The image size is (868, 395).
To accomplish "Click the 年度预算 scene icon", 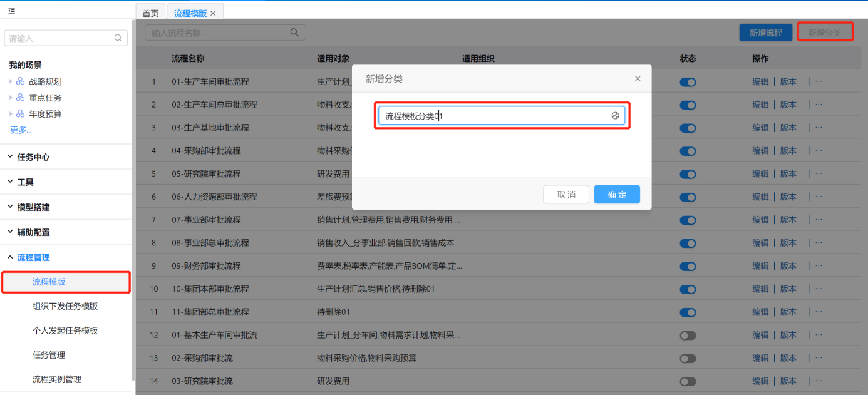I will click(x=21, y=114).
